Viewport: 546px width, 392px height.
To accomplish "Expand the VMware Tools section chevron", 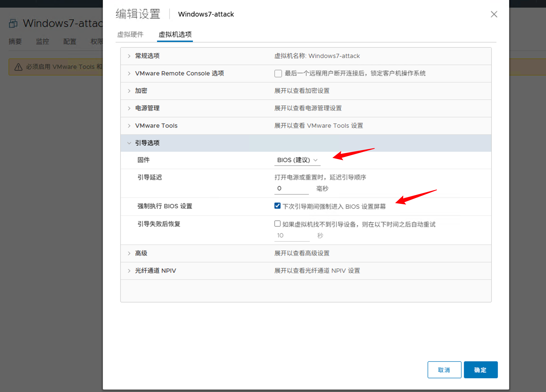I will (129, 126).
